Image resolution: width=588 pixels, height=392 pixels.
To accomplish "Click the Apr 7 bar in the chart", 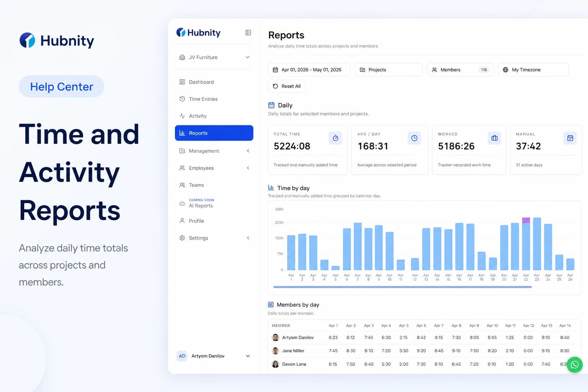I will click(x=358, y=247).
